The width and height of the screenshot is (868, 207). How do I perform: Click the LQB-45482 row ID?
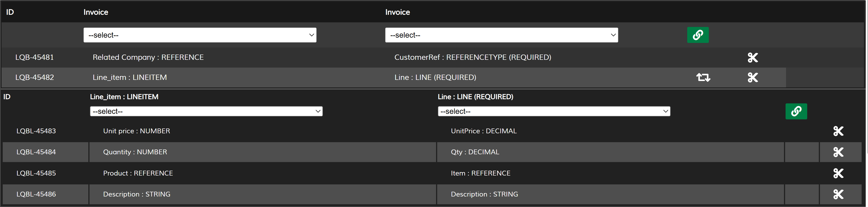click(34, 77)
